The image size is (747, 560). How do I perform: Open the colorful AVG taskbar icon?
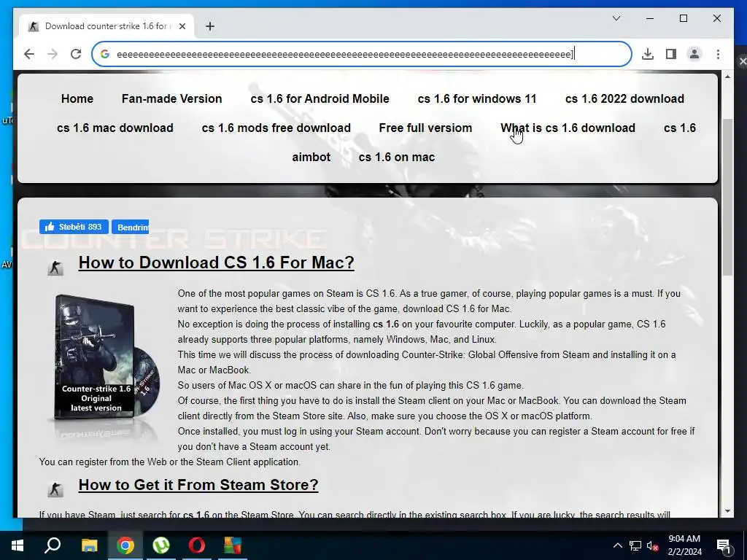(233, 545)
